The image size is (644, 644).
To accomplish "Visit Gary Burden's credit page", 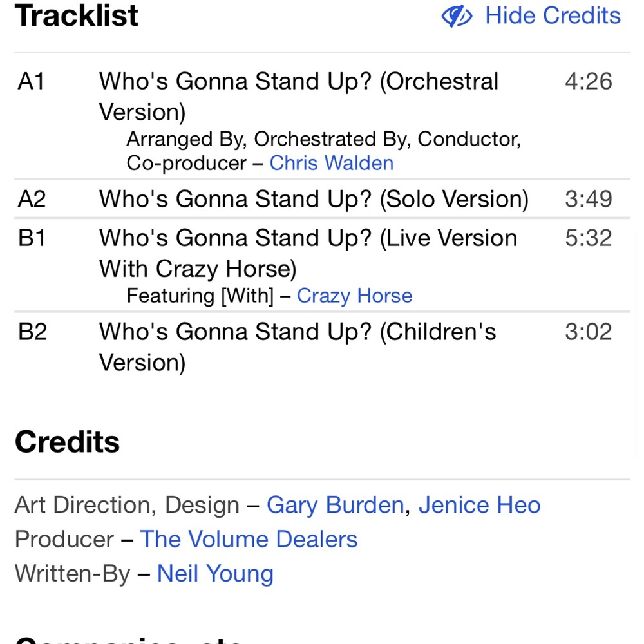I will pyautogui.click(x=336, y=505).
